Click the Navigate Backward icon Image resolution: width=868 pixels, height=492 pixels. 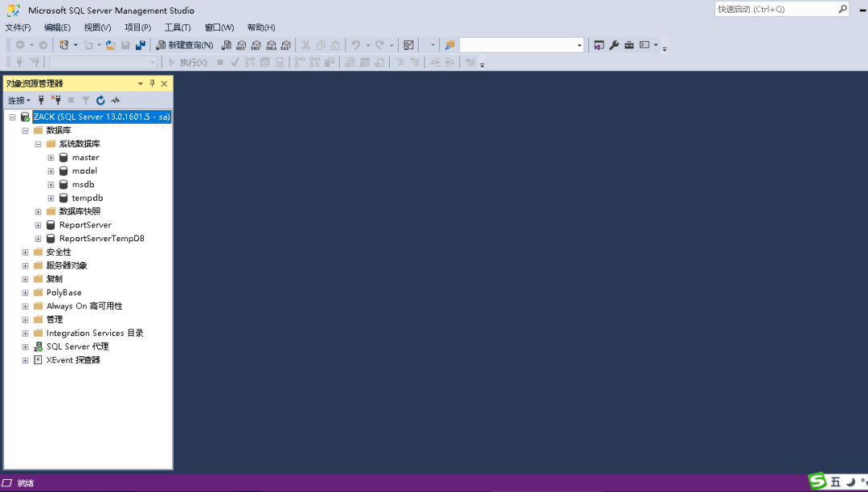(20, 45)
